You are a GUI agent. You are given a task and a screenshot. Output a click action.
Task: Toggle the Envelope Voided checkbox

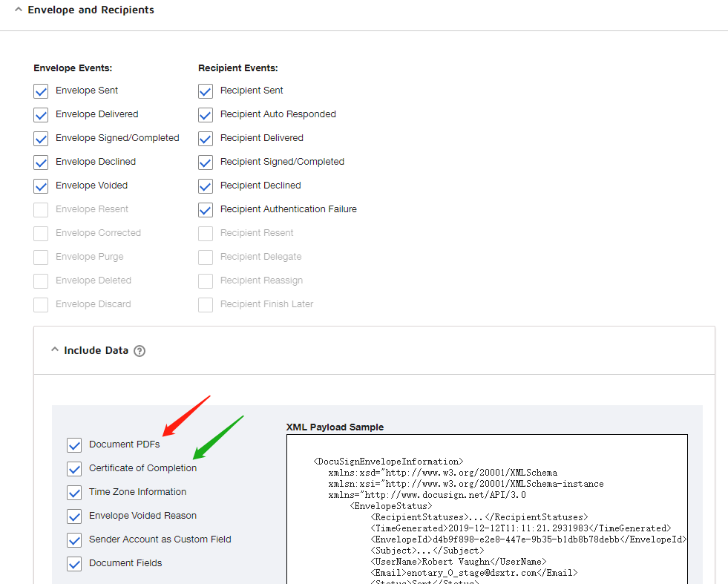click(41, 186)
